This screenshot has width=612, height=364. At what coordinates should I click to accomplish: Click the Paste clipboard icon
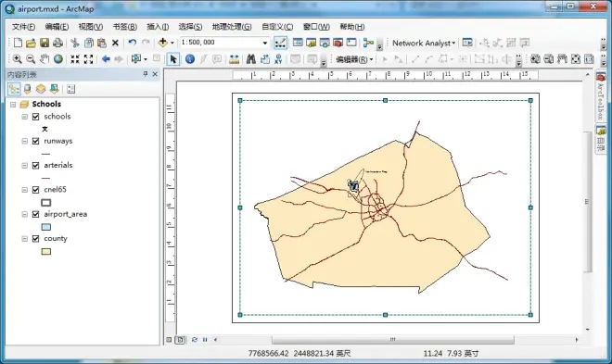coord(102,43)
